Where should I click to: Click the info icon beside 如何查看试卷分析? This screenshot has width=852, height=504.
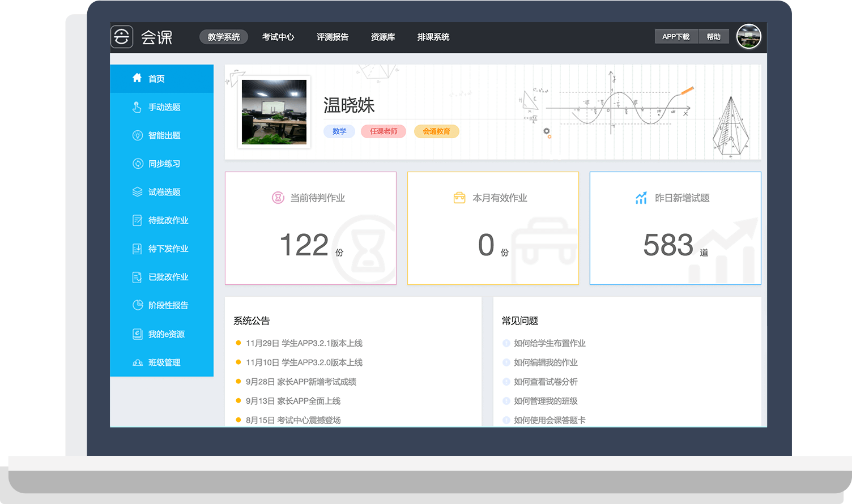click(506, 382)
